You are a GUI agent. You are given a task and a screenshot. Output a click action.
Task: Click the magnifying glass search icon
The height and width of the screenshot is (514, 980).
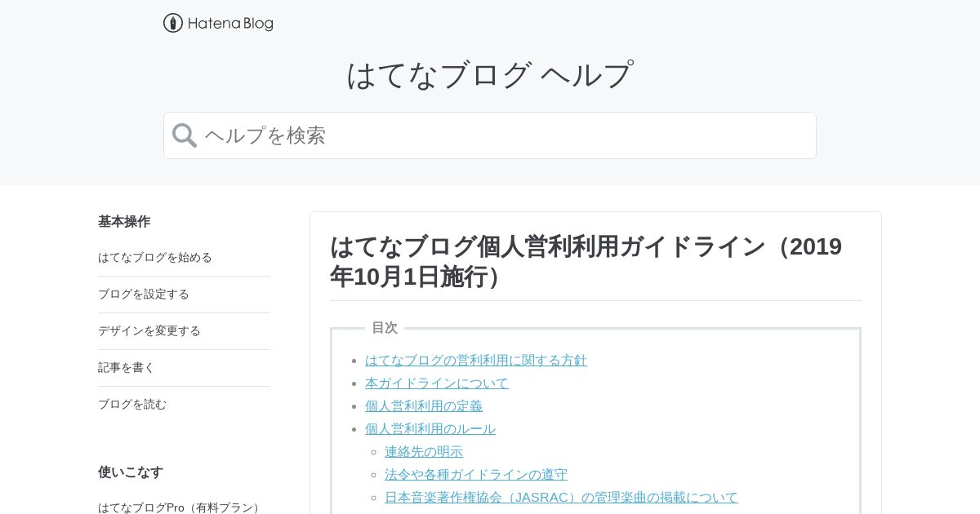click(x=185, y=135)
